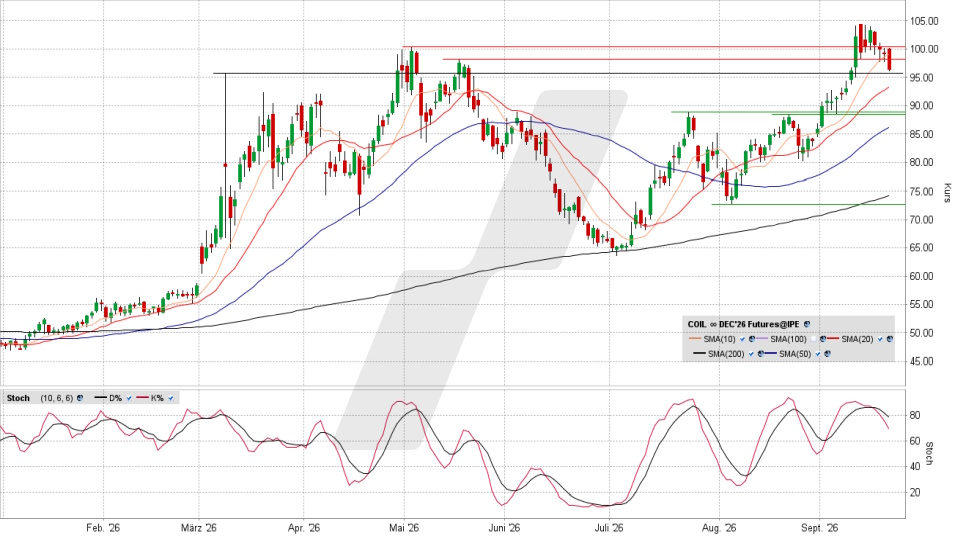Click the SMA(100) purple line swatch
The image size is (960, 540).
[x=762, y=338]
